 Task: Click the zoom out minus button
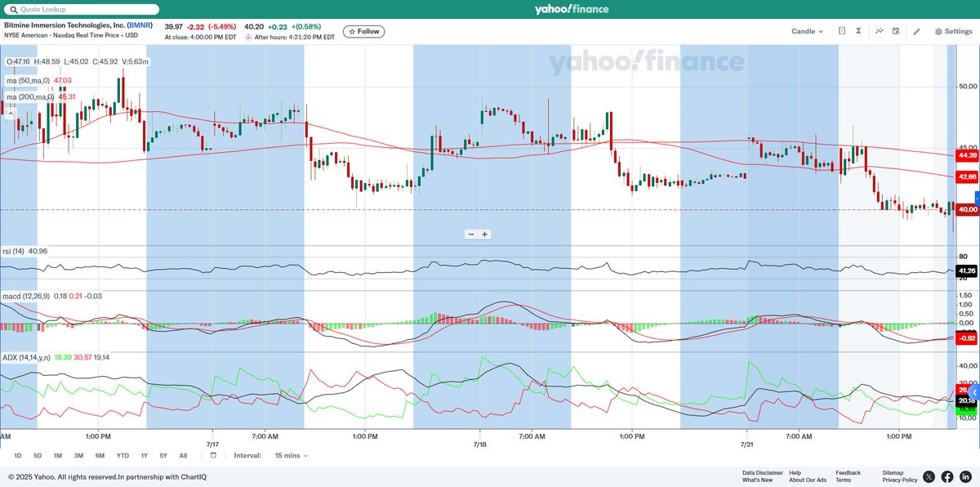point(471,235)
